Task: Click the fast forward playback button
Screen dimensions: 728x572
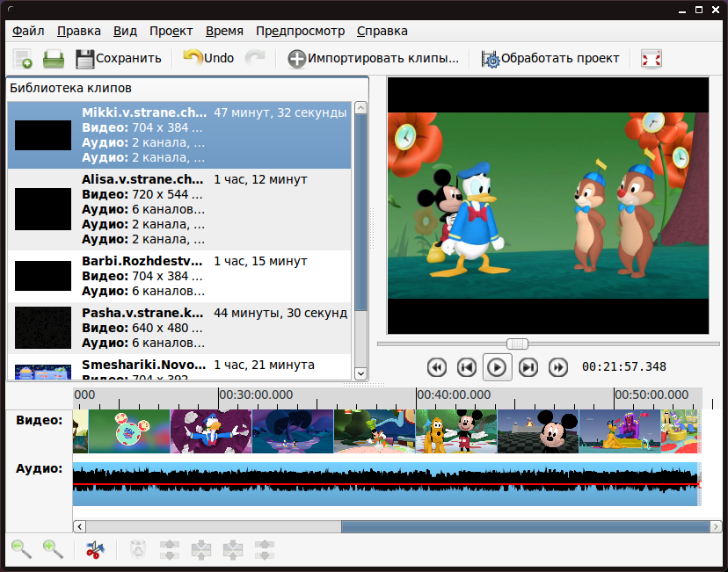Action: [x=557, y=367]
